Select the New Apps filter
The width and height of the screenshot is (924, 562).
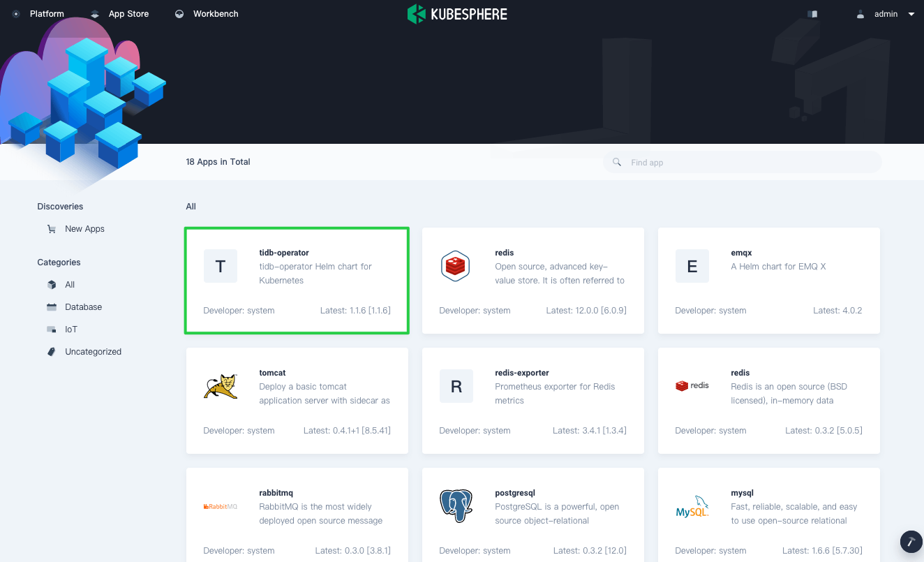point(84,228)
